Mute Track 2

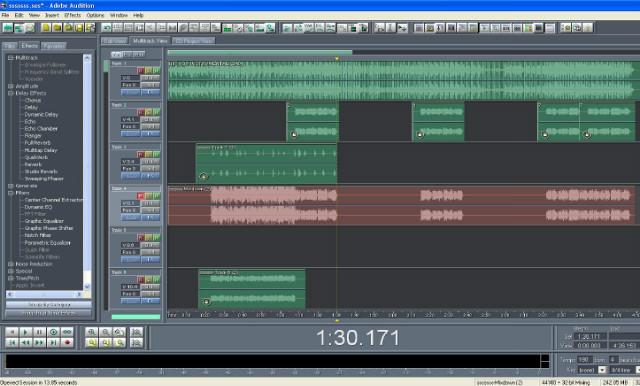[x=157, y=112]
